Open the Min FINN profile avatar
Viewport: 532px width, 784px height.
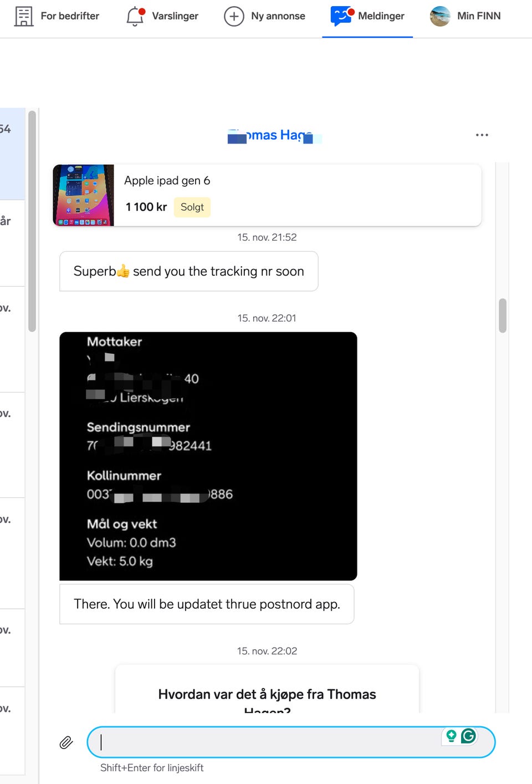pos(440,16)
